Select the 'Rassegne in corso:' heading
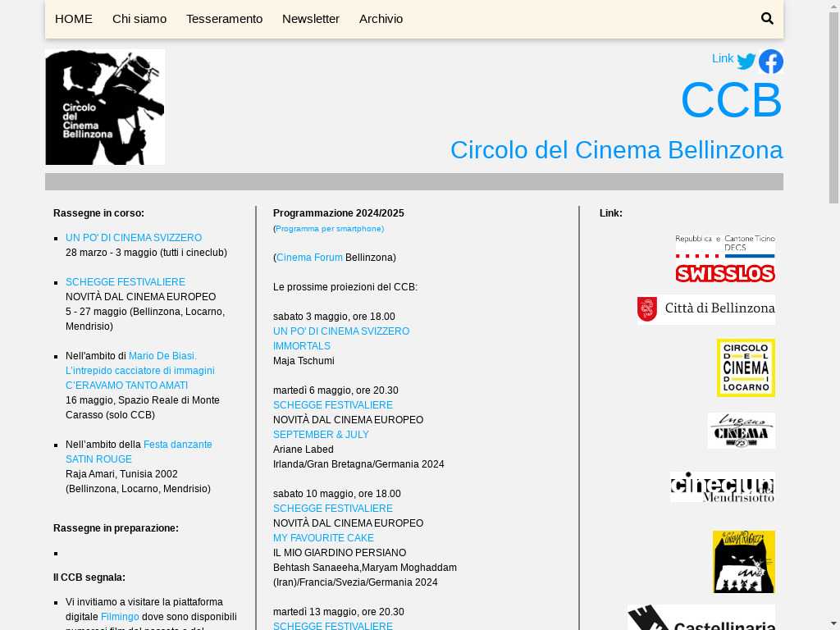This screenshot has width=840, height=630. [x=98, y=213]
